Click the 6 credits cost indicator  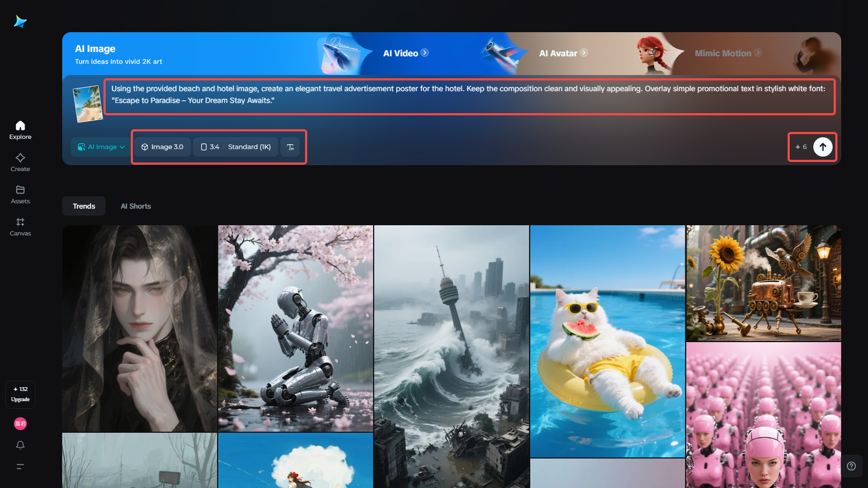pos(801,147)
